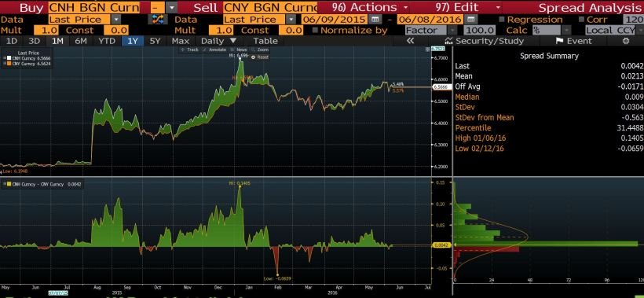644x298 pixels.
Task: Select the Percentile 31.4488 row
Action: (549, 128)
